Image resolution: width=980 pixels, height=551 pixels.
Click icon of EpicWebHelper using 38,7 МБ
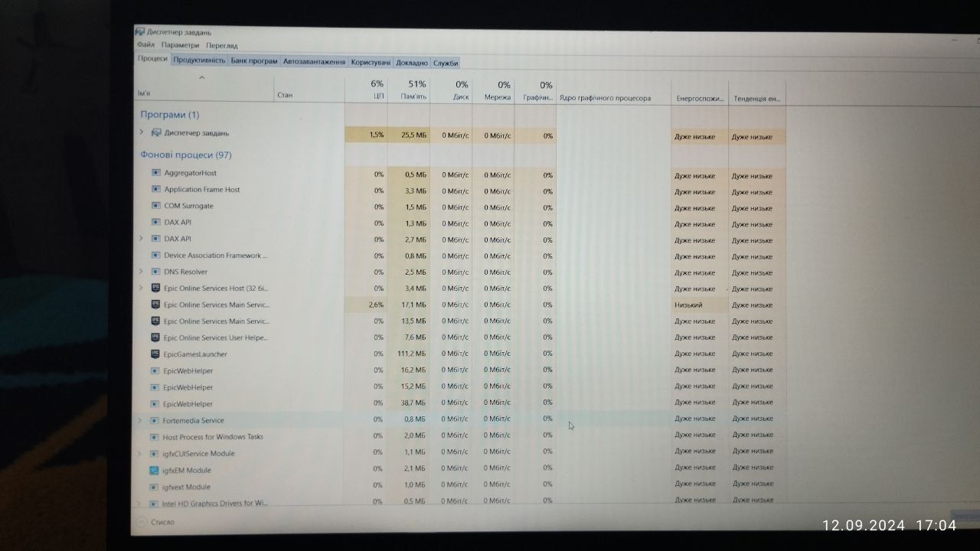[x=155, y=403]
